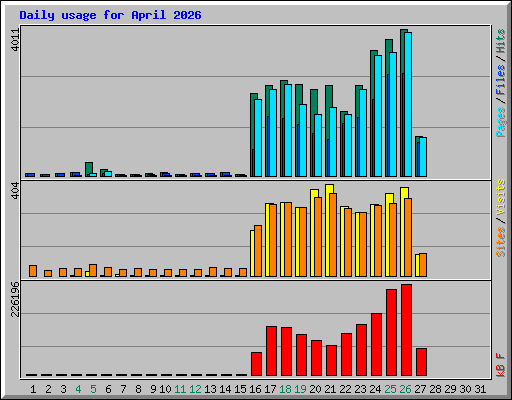This screenshot has width=512, height=400.
Task: Click the cyan pages bar for day 16
Action: pyautogui.click(x=258, y=138)
